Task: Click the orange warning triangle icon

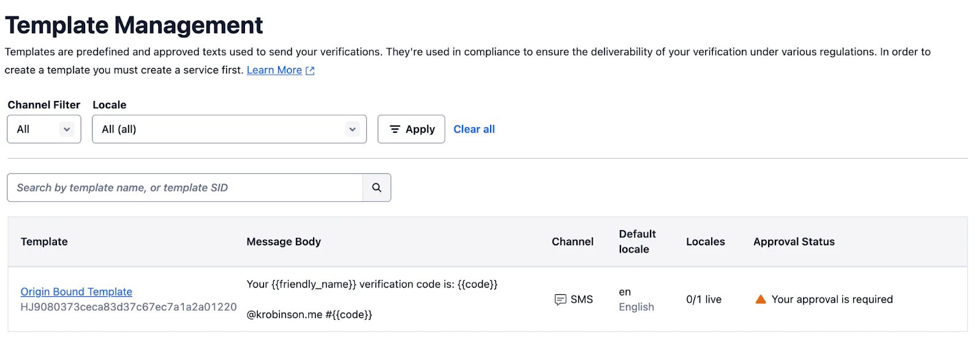Action: (x=761, y=299)
